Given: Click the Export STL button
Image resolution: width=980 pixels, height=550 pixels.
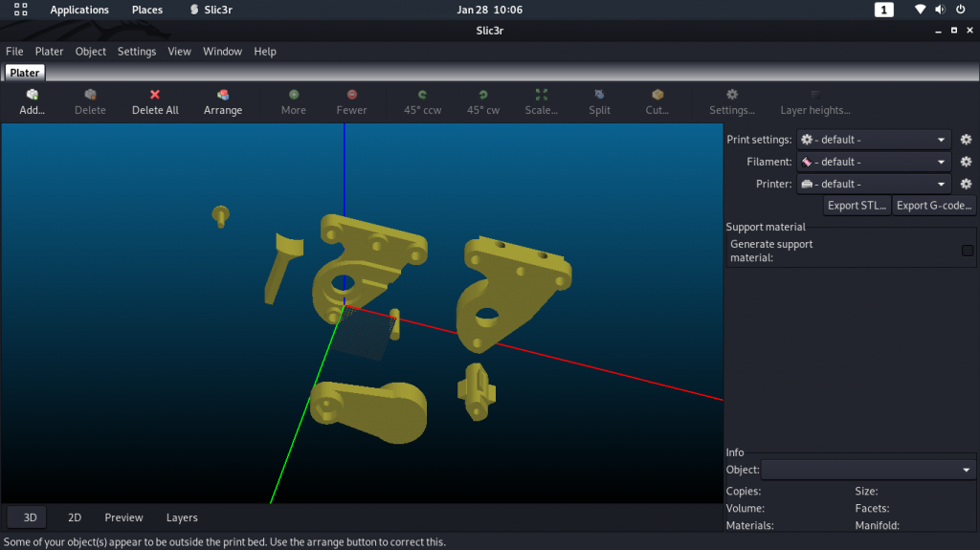Looking at the screenshot, I should point(857,206).
